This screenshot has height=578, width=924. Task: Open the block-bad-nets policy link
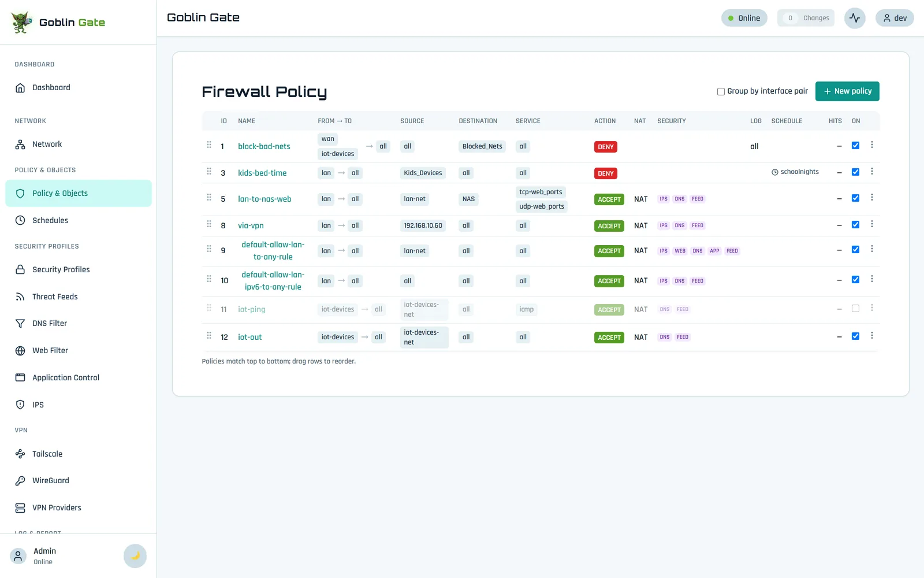[264, 147]
